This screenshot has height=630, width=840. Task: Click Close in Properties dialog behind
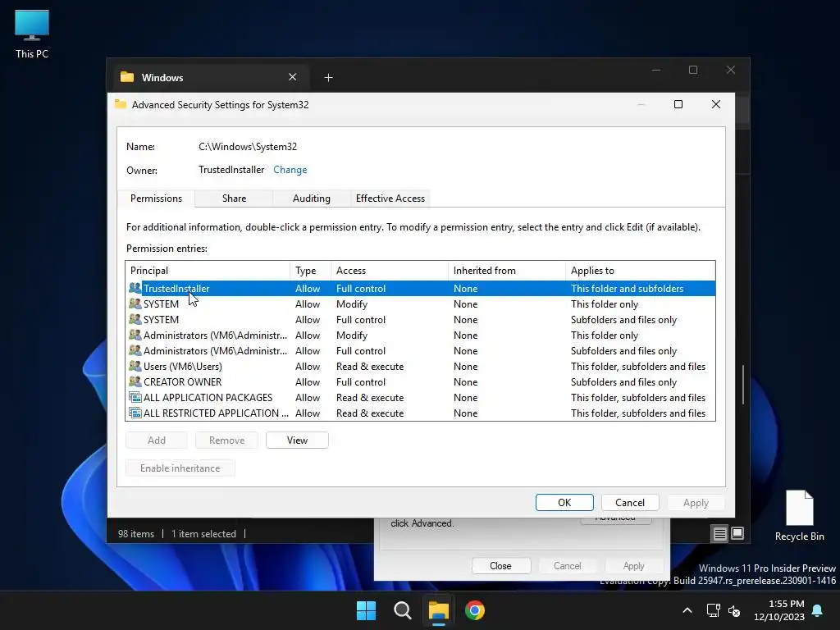[500, 566]
